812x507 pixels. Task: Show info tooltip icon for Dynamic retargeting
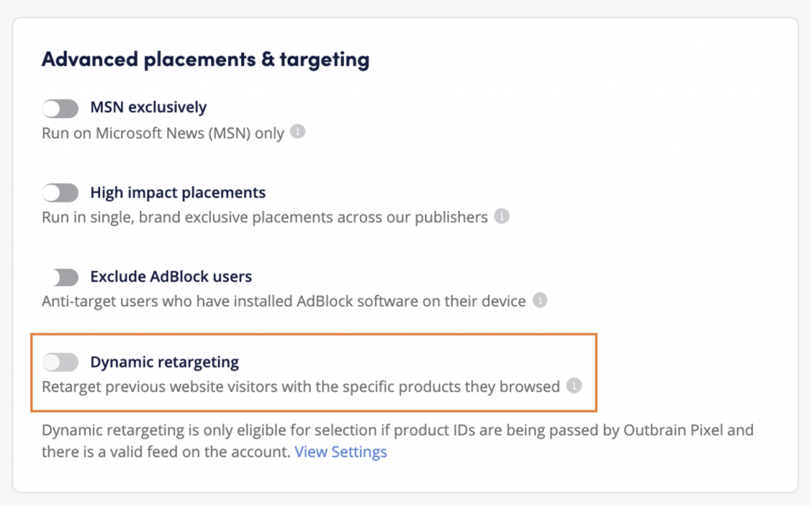574,386
